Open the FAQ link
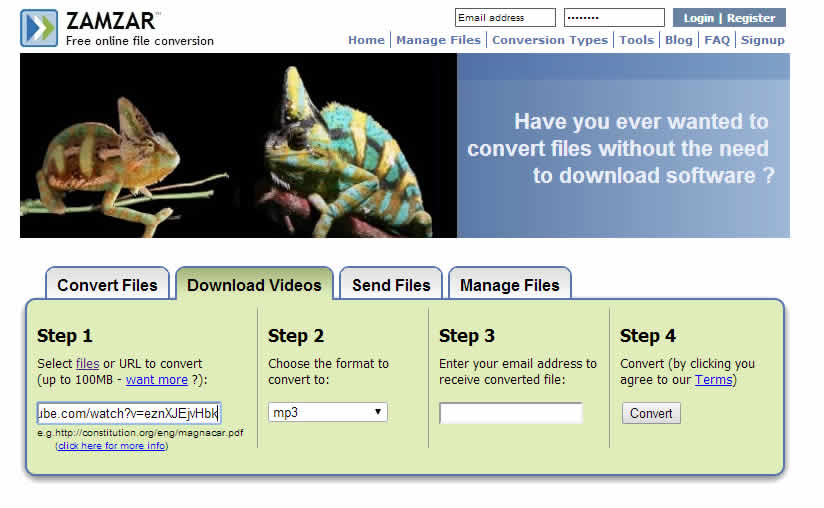 pyautogui.click(x=717, y=40)
